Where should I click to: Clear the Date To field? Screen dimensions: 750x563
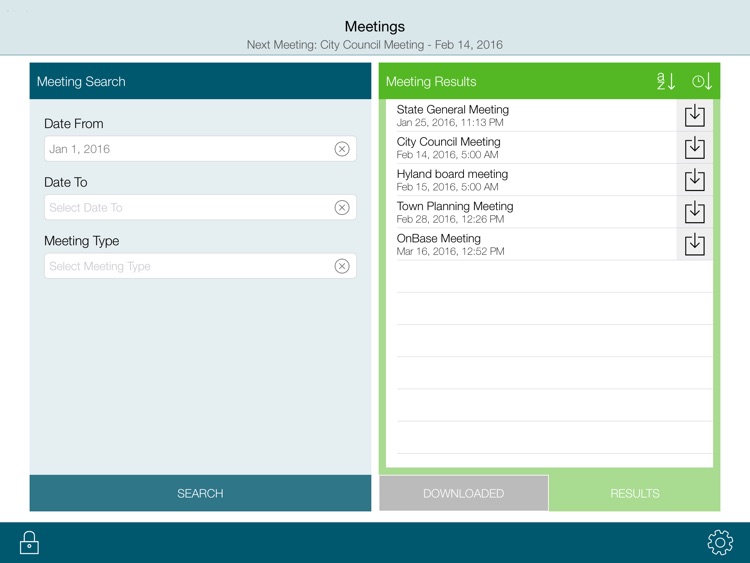(342, 208)
